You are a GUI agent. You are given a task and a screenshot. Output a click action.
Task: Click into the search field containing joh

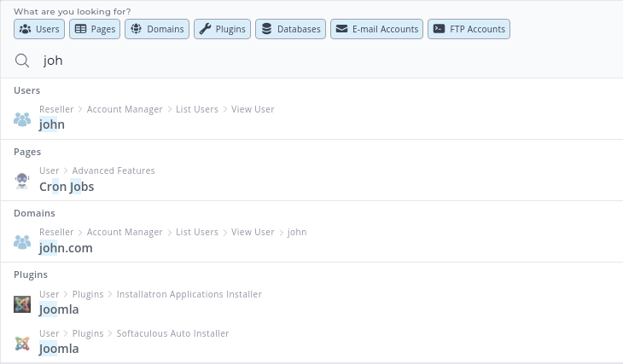tap(324, 61)
